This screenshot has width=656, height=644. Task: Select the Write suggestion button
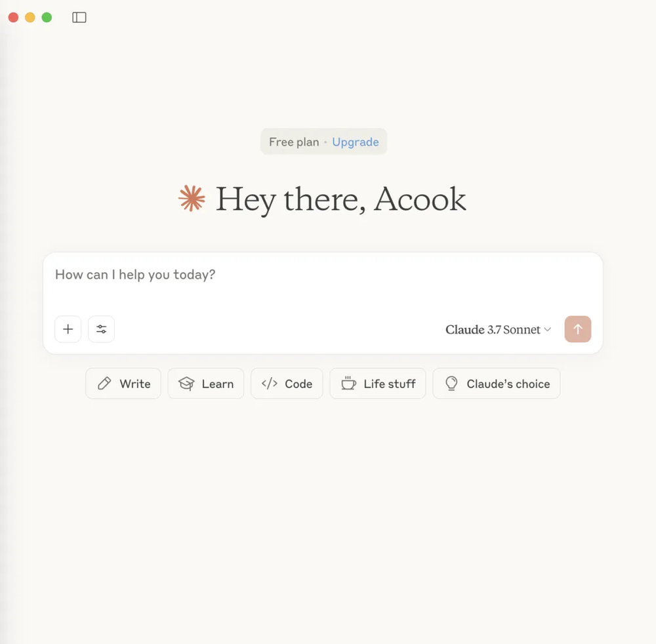[x=123, y=384]
